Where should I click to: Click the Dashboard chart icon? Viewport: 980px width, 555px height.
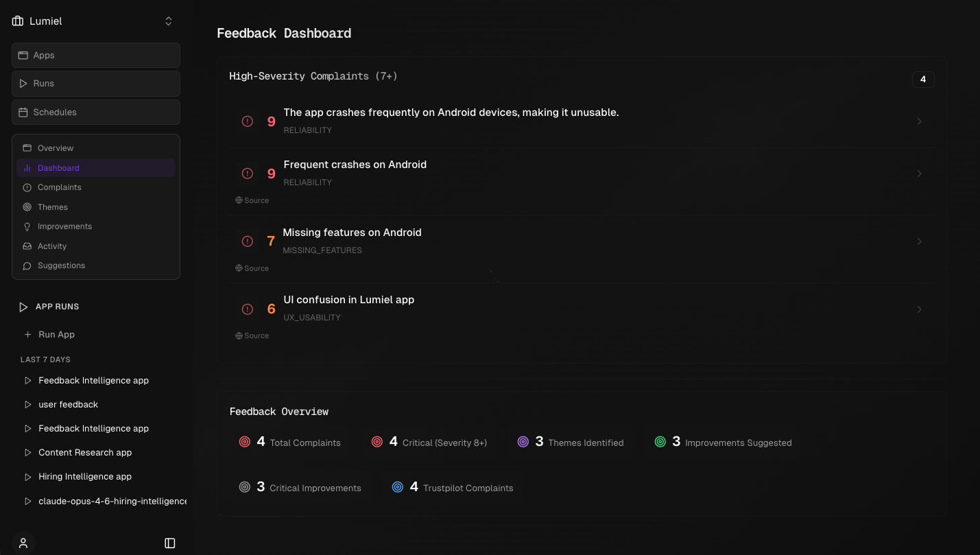[27, 167]
